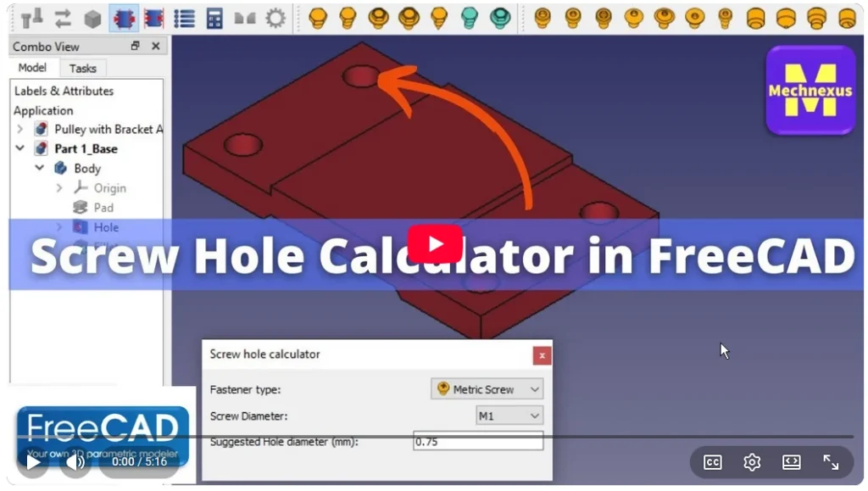Play video using bottom-left play control
The image size is (868, 491).
pyautogui.click(x=33, y=461)
